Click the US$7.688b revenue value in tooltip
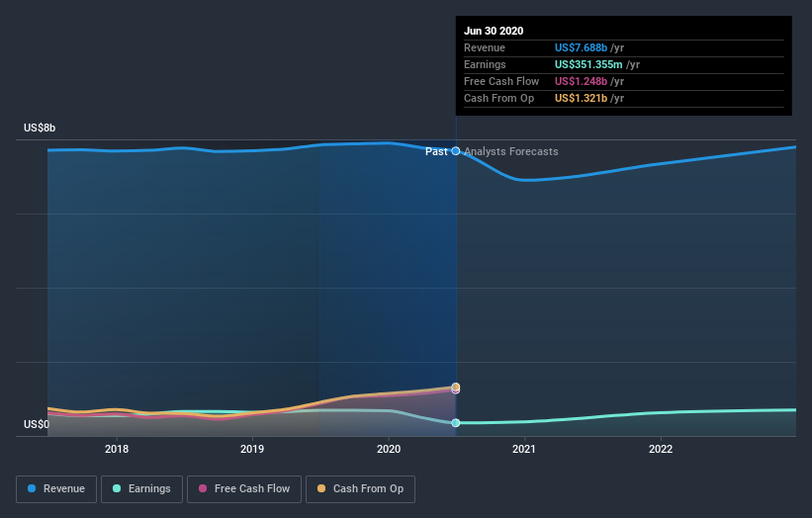This screenshot has height=518, width=812. [x=581, y=47]
